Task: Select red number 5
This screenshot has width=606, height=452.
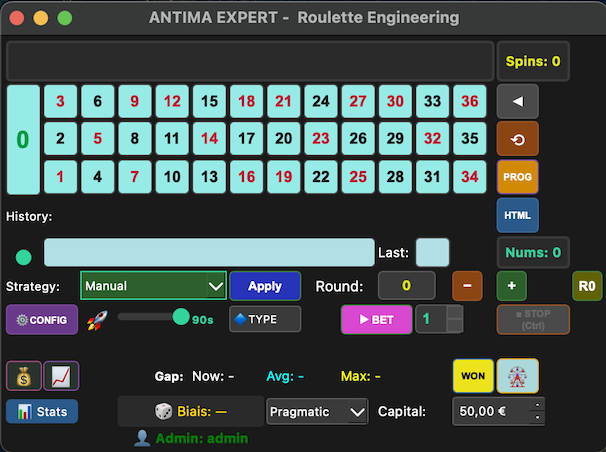Action: [x=97, y=139]
